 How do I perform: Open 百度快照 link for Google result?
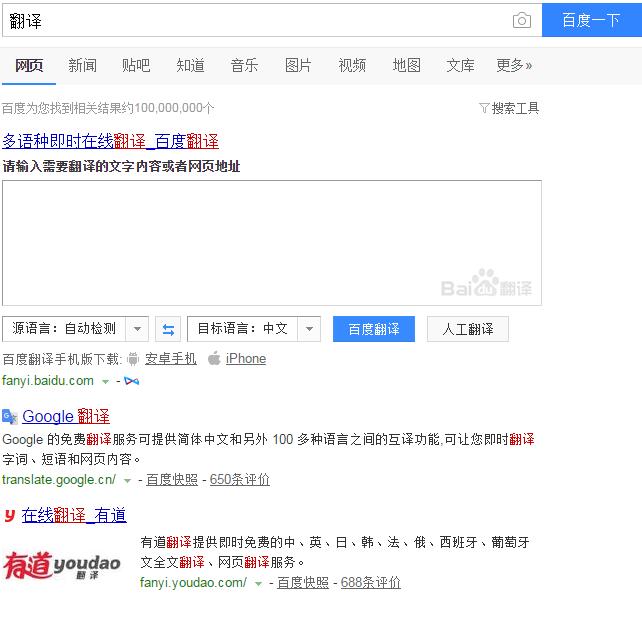click(x=172, y=480)
